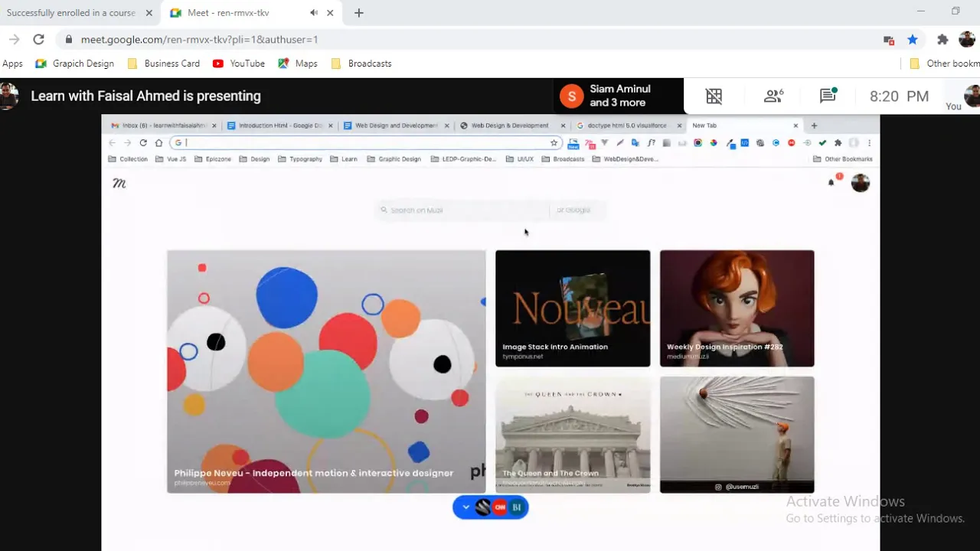Open Collection bookmark folder
The width and height of the screenshot is (980, 551).
click(x=128, y=159)
